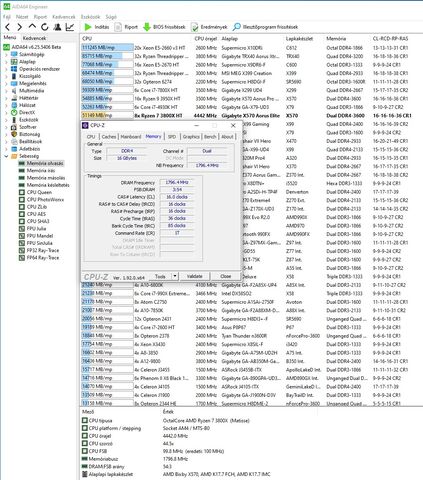The height and width of the screenshot is (480, 423).
Task: Open the CPU-Z Tools dropdown arrow
Action: pyautogui.click(x=175, y=276)
